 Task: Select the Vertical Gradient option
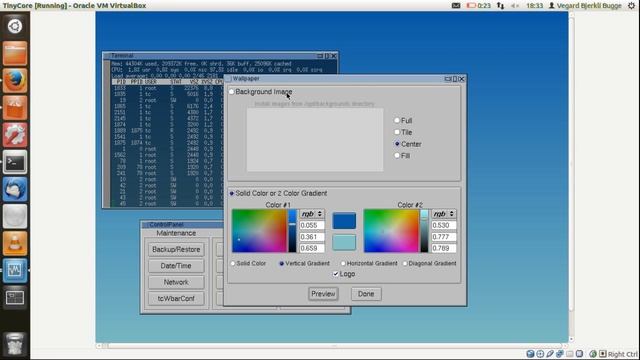282,264
